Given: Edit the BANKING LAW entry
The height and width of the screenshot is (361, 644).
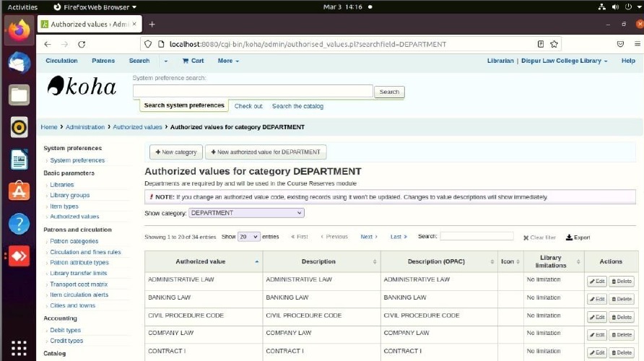Looking at the screenshot, I should 596,299.
